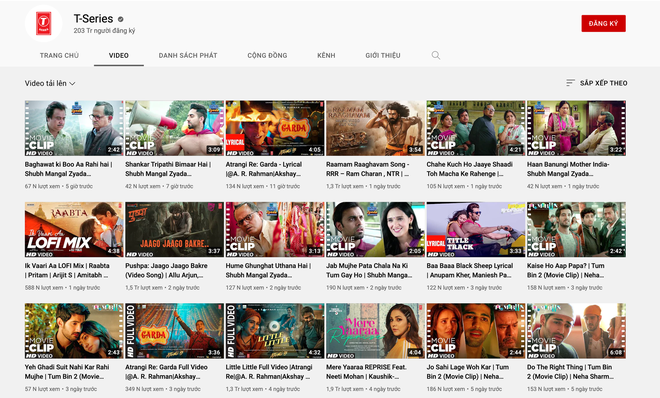Play Baa Baaa Black Sheep Lyrical thumbnail
Image resolution: width=660 pixels, height=398 pixels.
pos(476,230)
